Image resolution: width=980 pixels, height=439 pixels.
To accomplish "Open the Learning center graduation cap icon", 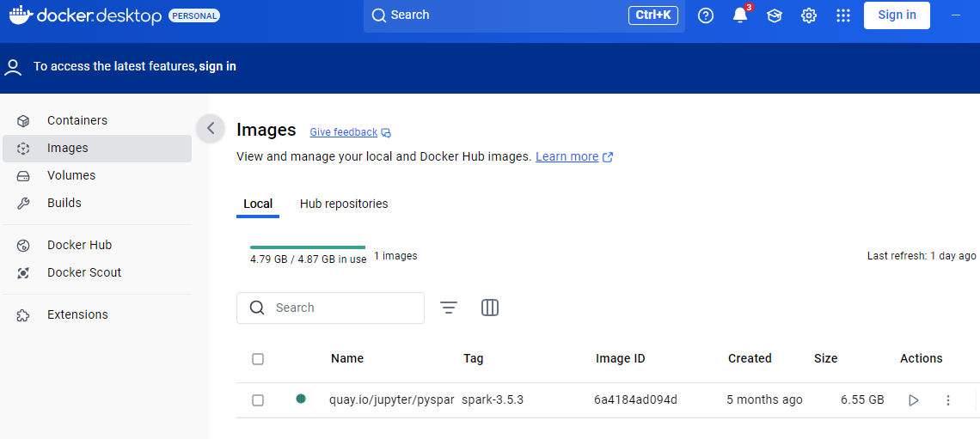I will (x=775, y=15).
